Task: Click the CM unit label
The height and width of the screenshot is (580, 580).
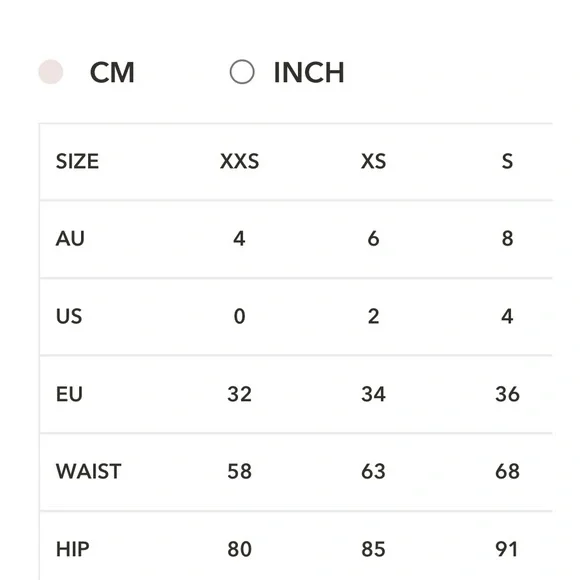Action: tap(112, 72)
